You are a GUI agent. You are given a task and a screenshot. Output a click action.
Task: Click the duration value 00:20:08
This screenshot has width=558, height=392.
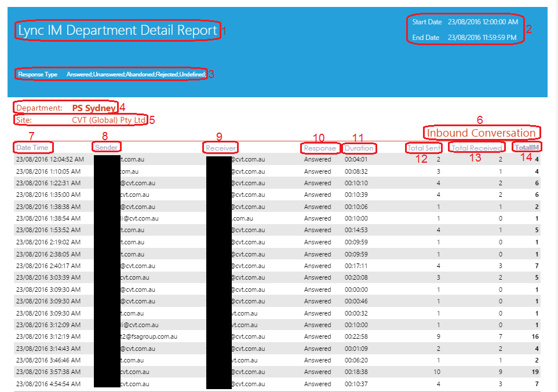click(x=356, y=277)
